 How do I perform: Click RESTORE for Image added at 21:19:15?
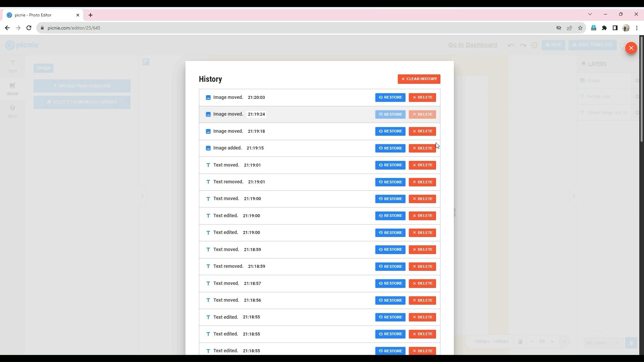390,147
